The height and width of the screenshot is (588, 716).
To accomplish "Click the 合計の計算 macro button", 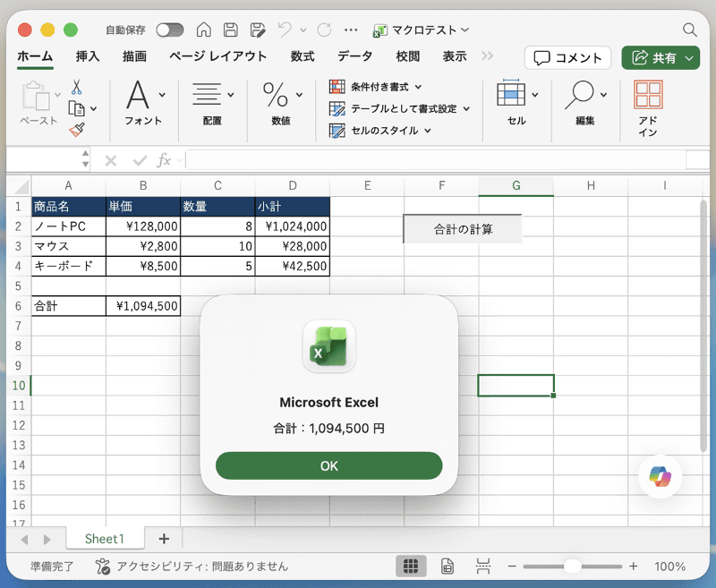I will 463,229.
